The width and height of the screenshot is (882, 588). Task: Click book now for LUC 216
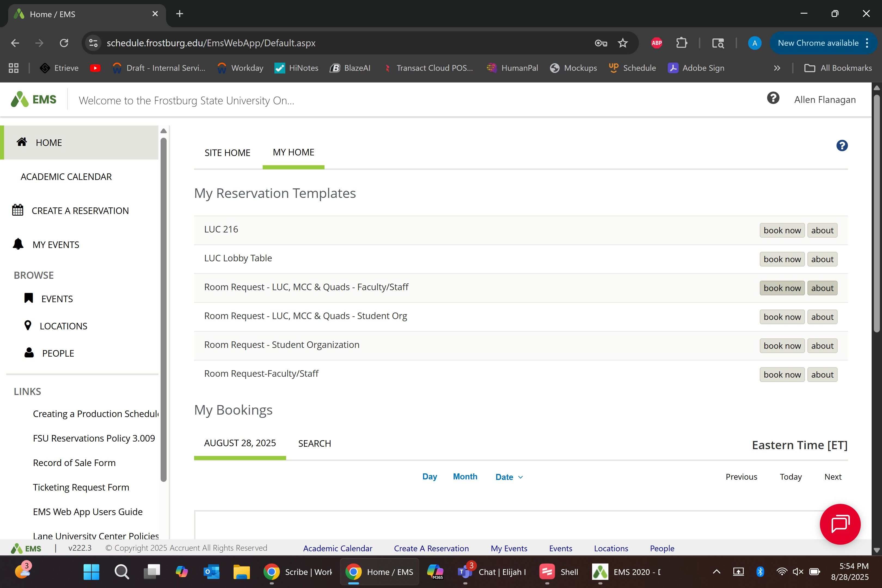(x=782, y=230)
